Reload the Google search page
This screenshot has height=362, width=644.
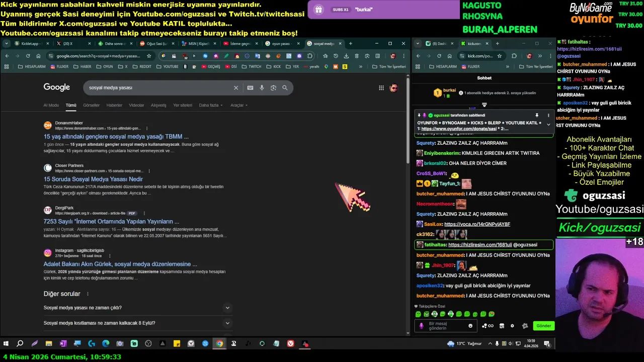pyautogui.click(x=28, y=56)
